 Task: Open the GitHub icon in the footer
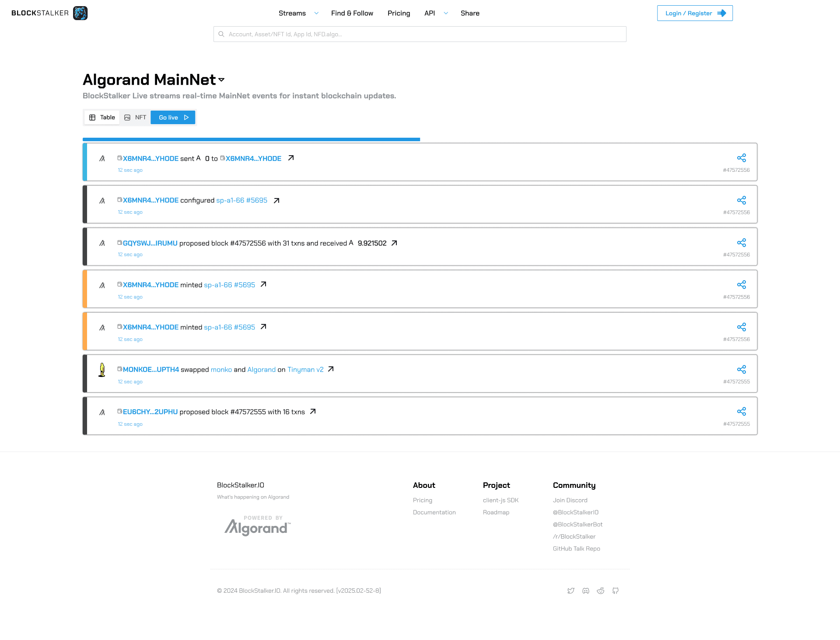[616, 591]
